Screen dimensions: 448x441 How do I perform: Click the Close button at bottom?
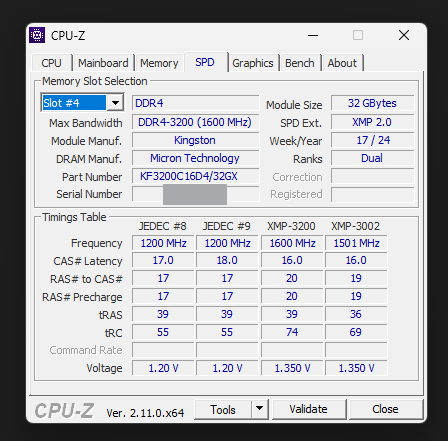coord(385,409)
